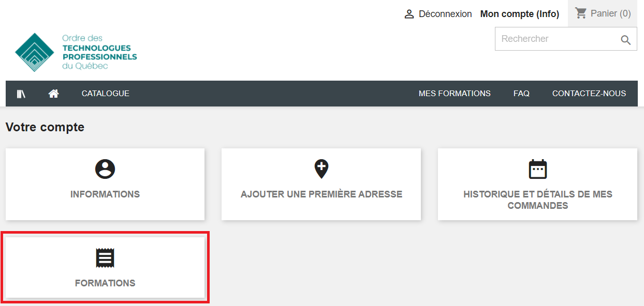Click the receipt icon on Formations card

click(x=105, y=258)
